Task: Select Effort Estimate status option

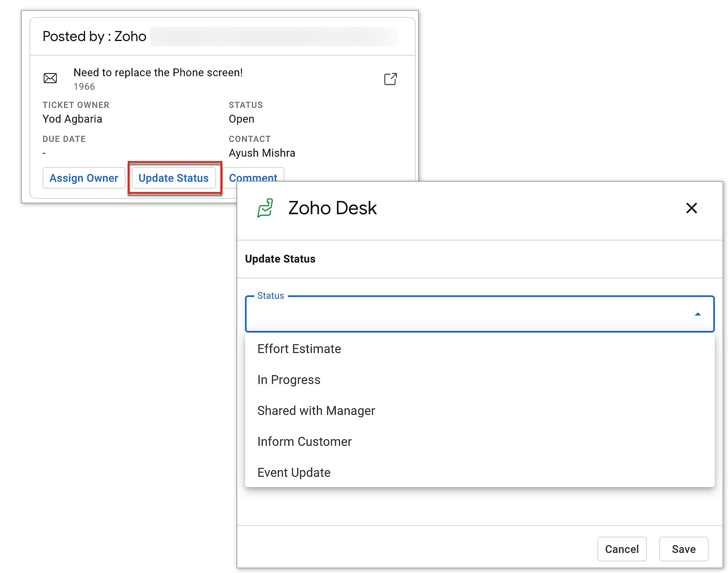Action: (299, 349)
